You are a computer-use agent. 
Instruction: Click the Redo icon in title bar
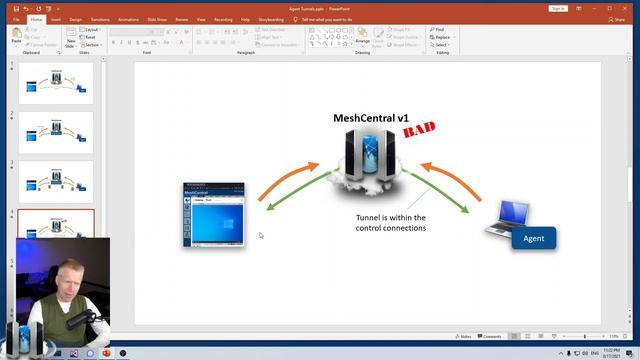[x=38, y=9]
